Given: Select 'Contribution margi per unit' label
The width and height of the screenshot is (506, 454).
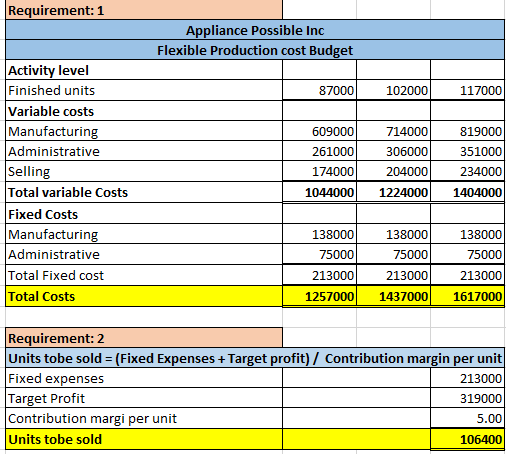Looking at the screenshot, I should coord(144,418).
